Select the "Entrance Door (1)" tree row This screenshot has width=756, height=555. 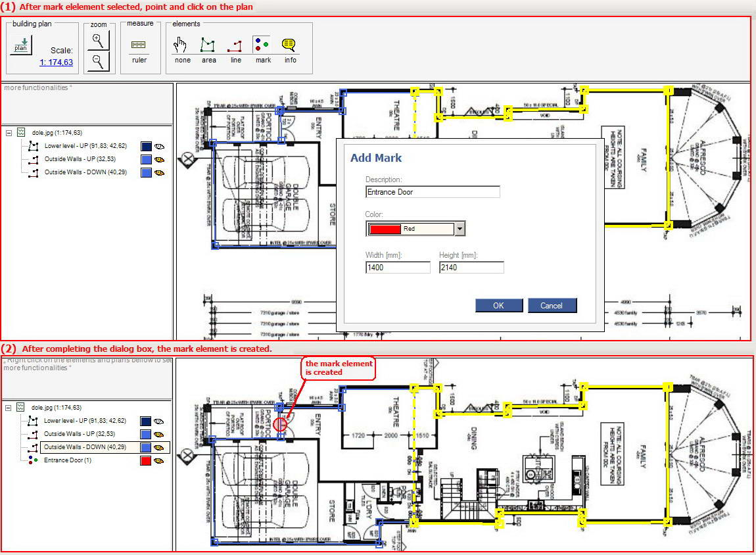click(68, 460)
